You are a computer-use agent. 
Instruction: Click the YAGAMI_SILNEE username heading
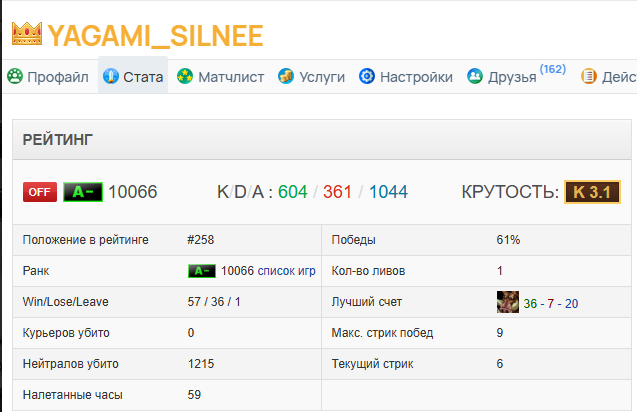pyautogui.click(x=156, y=36)
